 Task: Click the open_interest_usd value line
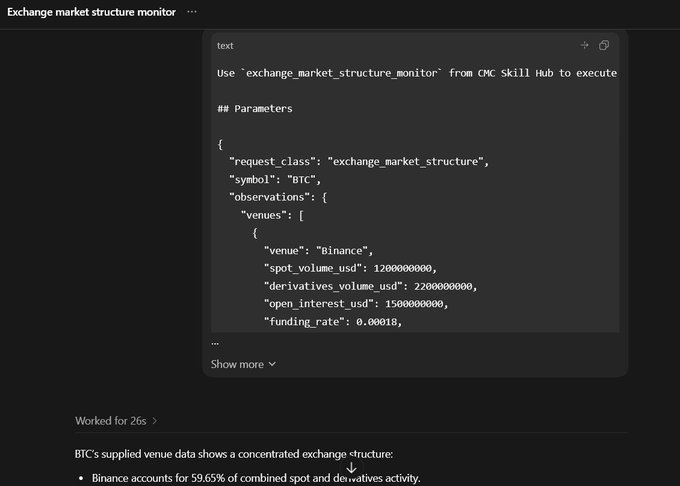click(x=356, y=304)
